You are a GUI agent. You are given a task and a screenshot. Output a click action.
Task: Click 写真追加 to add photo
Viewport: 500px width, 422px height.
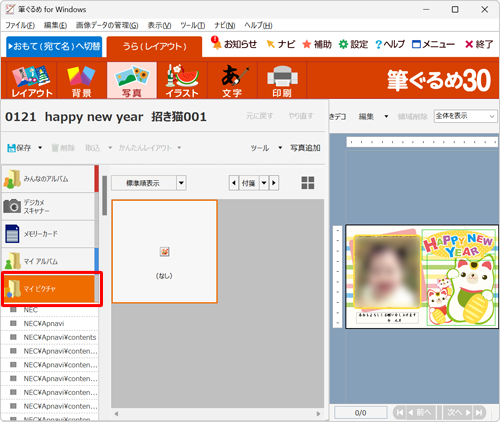point(305,148)
